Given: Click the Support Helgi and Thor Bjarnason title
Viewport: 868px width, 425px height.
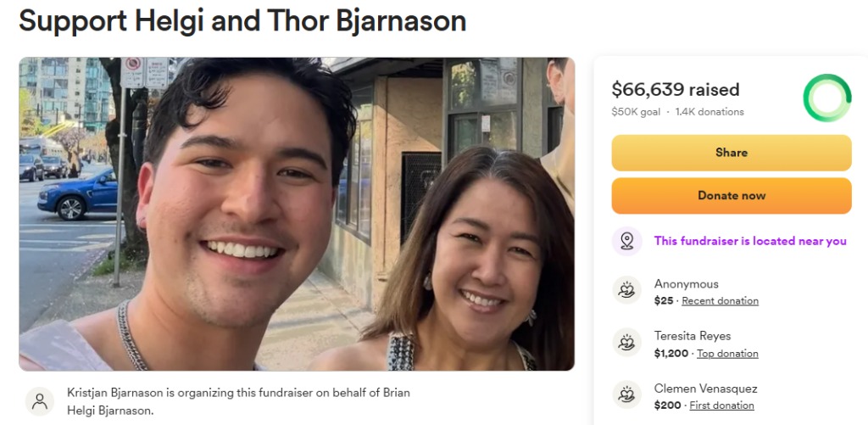Looking at the screenshot, I should pyautogui.click(x=242, y=20).
